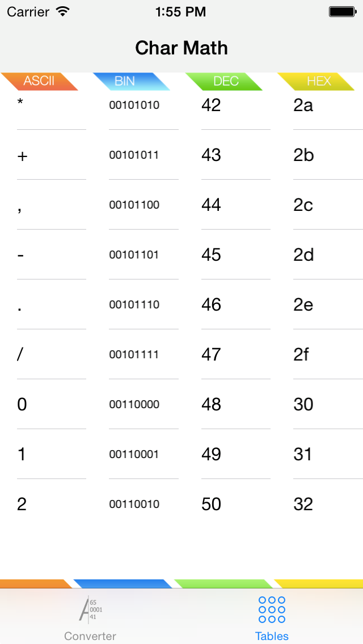Select the asterisk ASCII cell
This screenshot has width=363, height=644.
20,103
